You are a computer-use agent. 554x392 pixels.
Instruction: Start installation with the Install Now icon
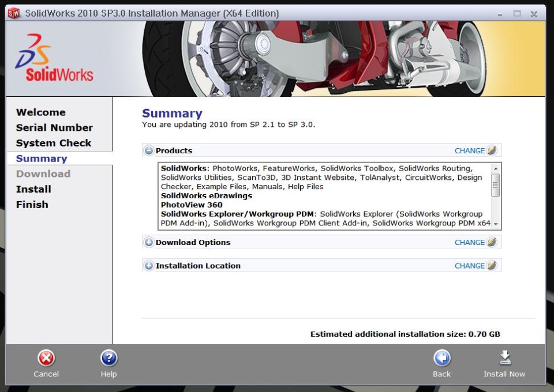[x=505, y=357]
